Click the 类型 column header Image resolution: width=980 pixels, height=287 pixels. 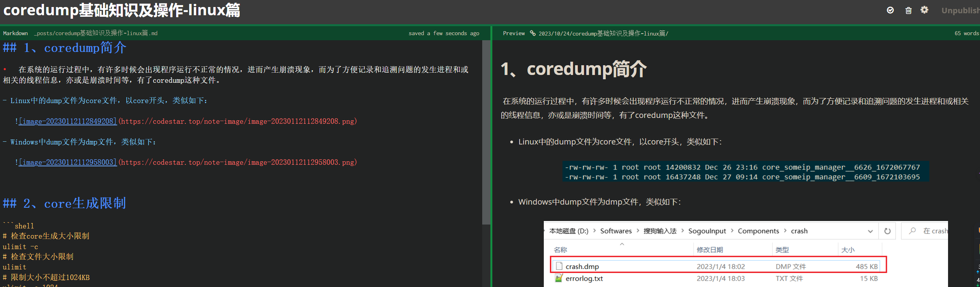coord(782,250)
